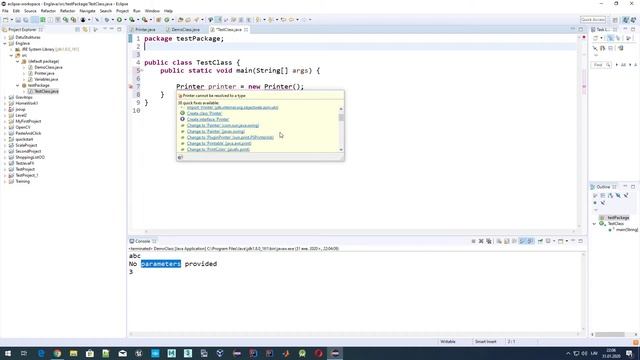Switch to Printer.java editor tab

145,30
